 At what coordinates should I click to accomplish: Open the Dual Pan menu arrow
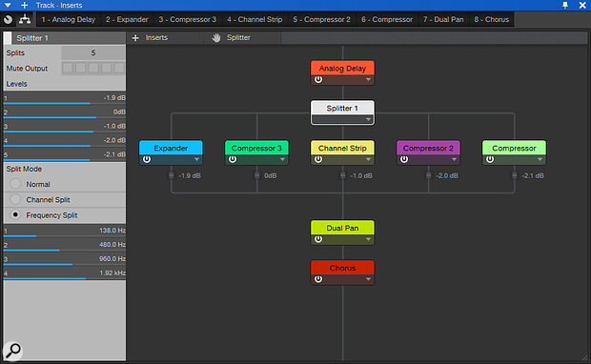tap(368, 239)
